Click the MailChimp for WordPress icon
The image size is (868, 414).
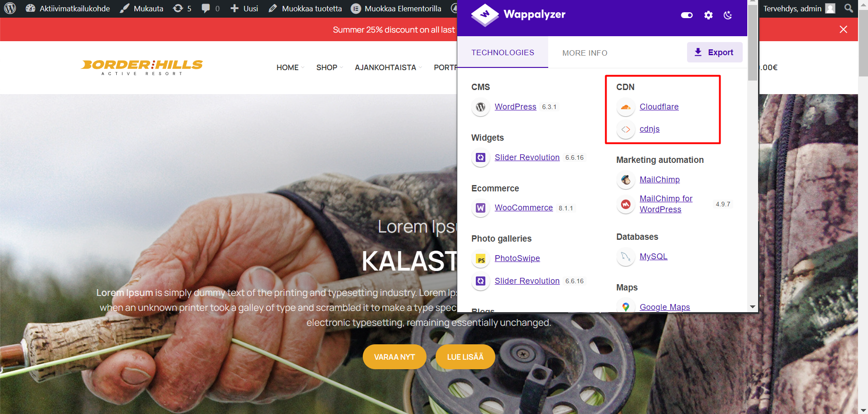tap(626, 205)
